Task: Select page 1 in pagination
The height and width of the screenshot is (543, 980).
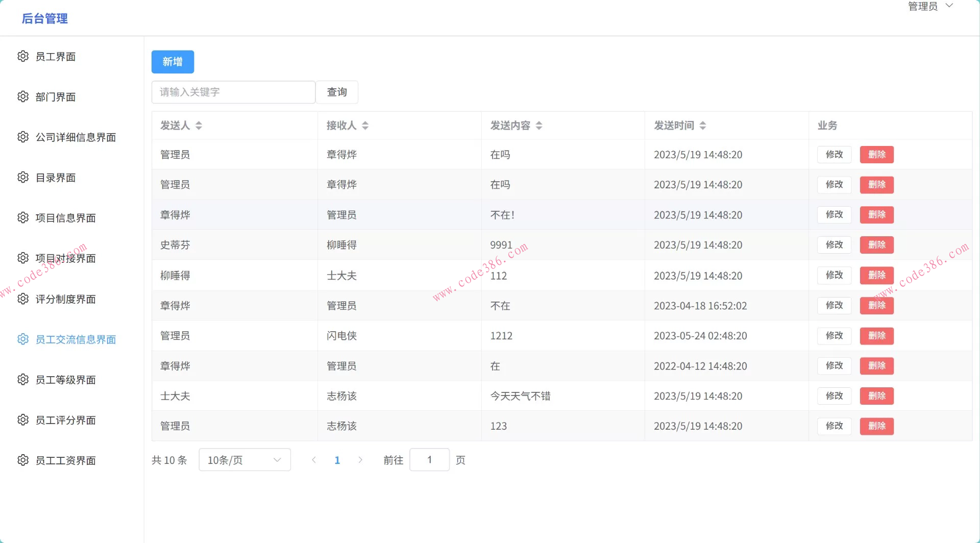Action: [337, 460]
